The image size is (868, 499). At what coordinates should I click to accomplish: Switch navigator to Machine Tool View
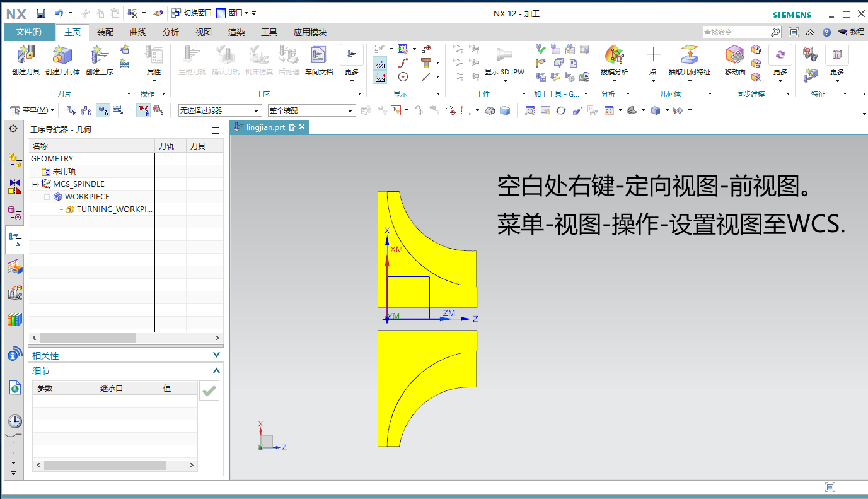click(x=86, y=110)
